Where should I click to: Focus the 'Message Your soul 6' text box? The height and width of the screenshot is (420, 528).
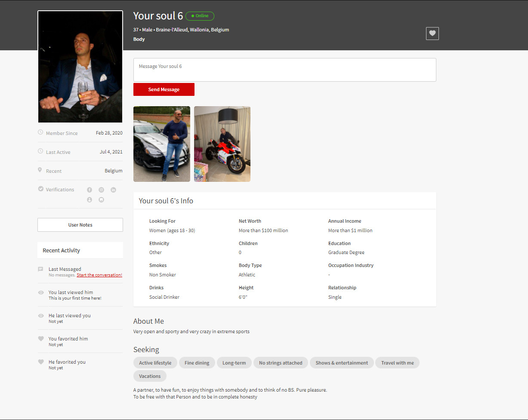point(284,70)
